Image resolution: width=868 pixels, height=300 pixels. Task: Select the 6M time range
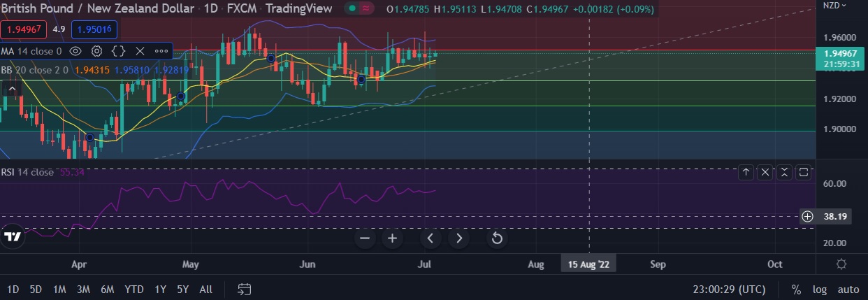107,289
